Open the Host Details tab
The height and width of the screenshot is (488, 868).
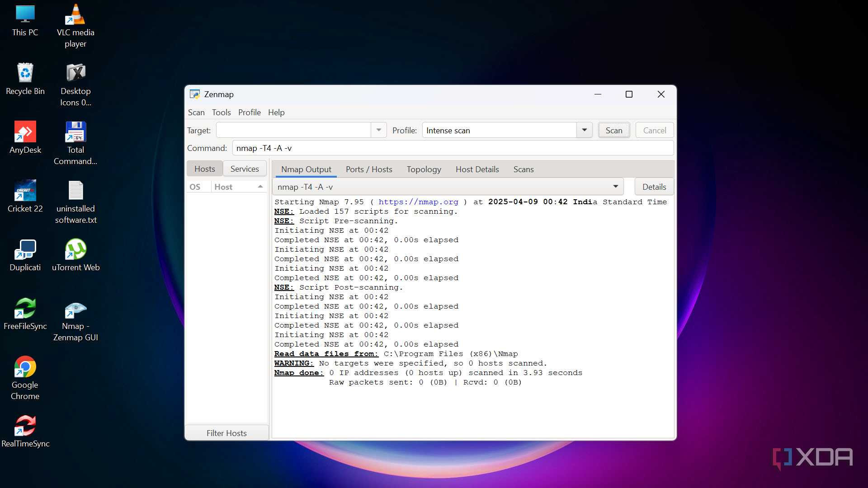[477, 169]
